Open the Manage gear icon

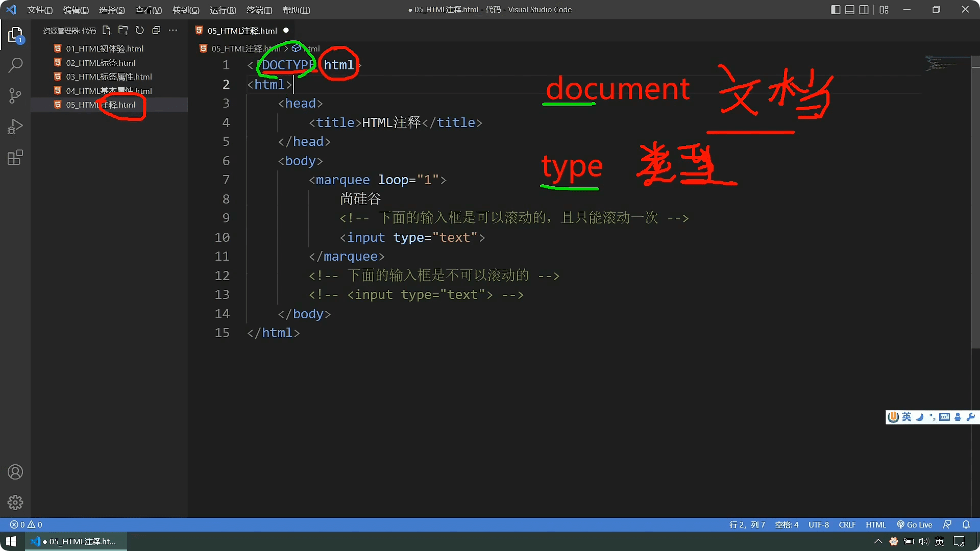click(x=15, y=503)
